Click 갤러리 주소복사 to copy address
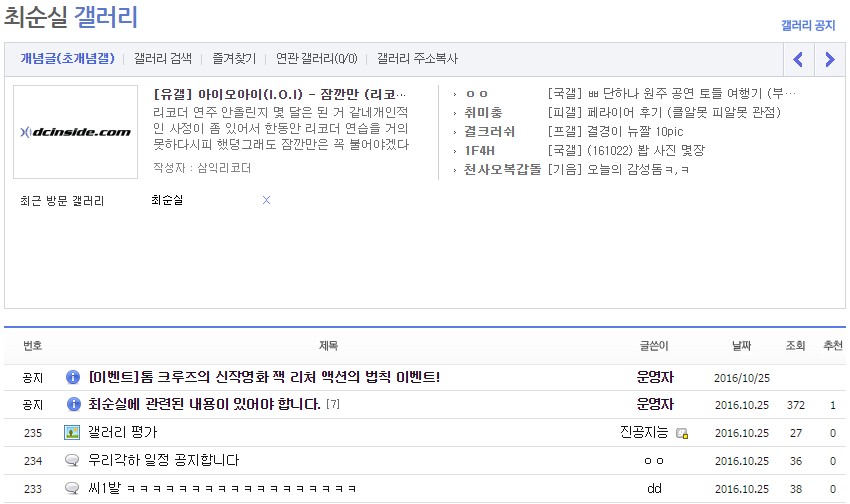Image resolution: width=850 pixels, height=504 pixels. (417, 59)
